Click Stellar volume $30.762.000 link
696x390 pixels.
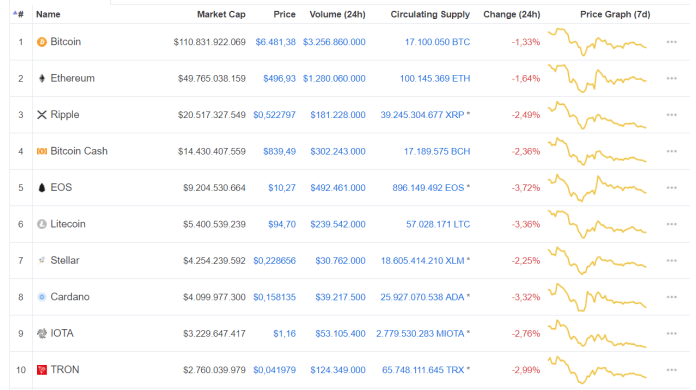[340, 260]
